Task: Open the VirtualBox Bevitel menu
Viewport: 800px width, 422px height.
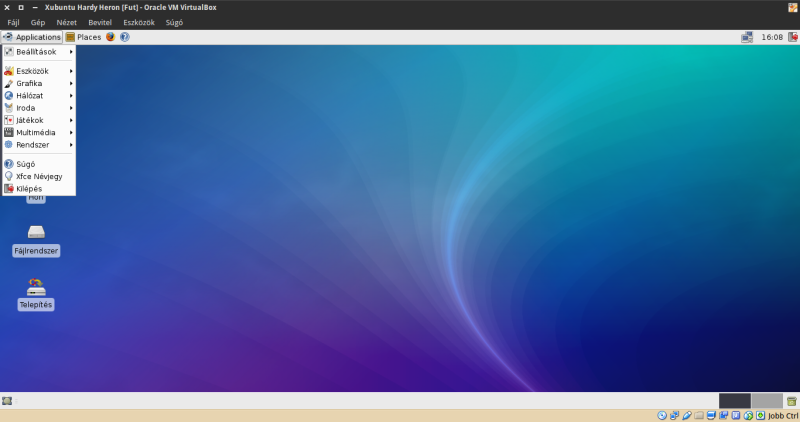Action: tap(100, 22)
